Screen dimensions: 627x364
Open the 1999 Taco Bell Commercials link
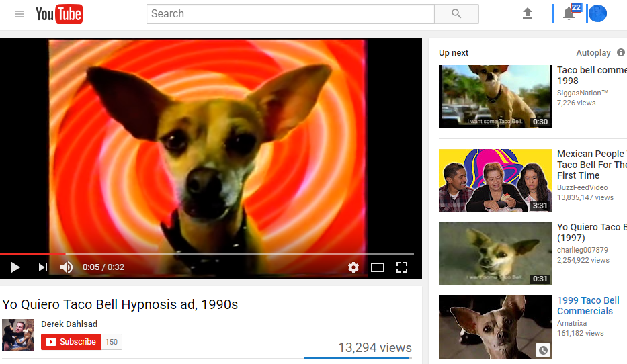pyautogui.click(x=588, y=306)
